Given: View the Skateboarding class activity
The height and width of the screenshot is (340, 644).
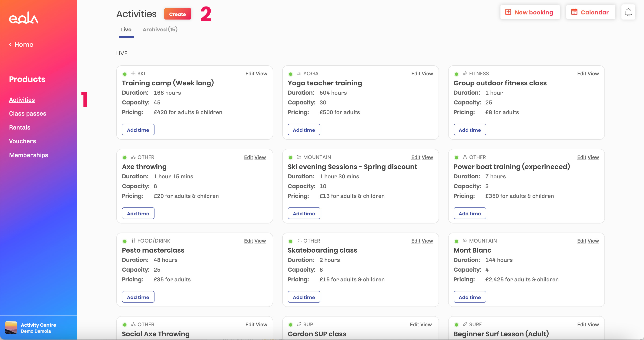Looking at the screenshot, I should (427, 240).
